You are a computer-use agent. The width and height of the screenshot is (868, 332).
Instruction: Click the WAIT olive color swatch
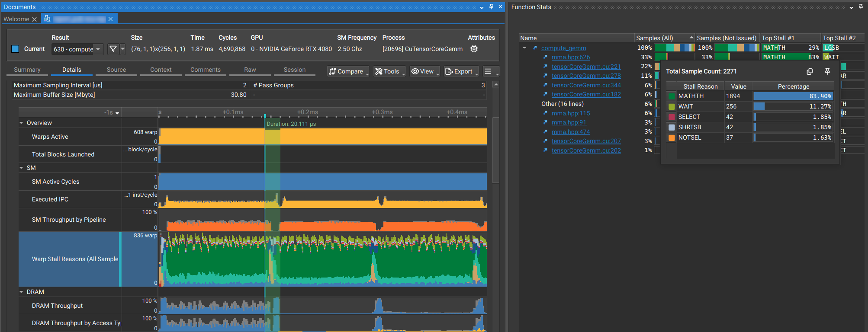672,106
